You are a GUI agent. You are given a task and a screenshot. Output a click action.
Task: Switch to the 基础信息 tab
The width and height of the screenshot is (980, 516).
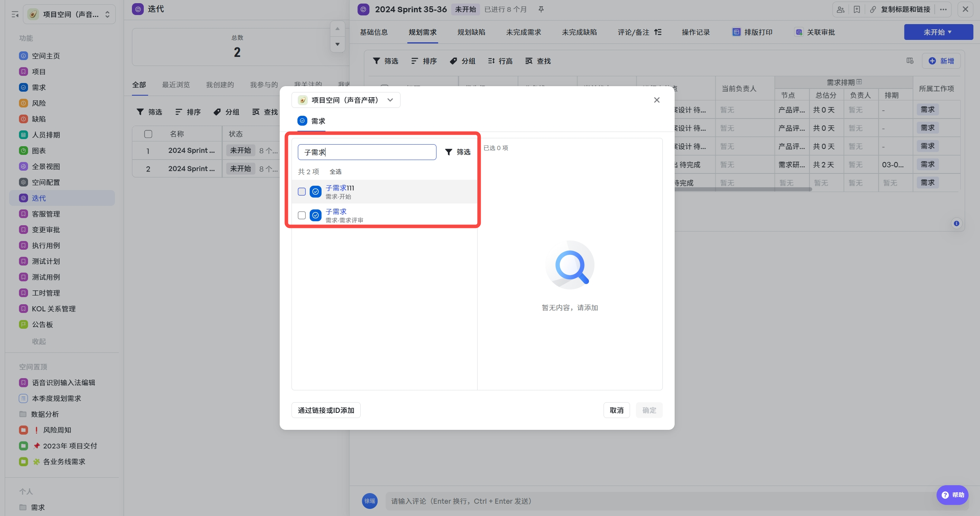[x=374, y=32]
